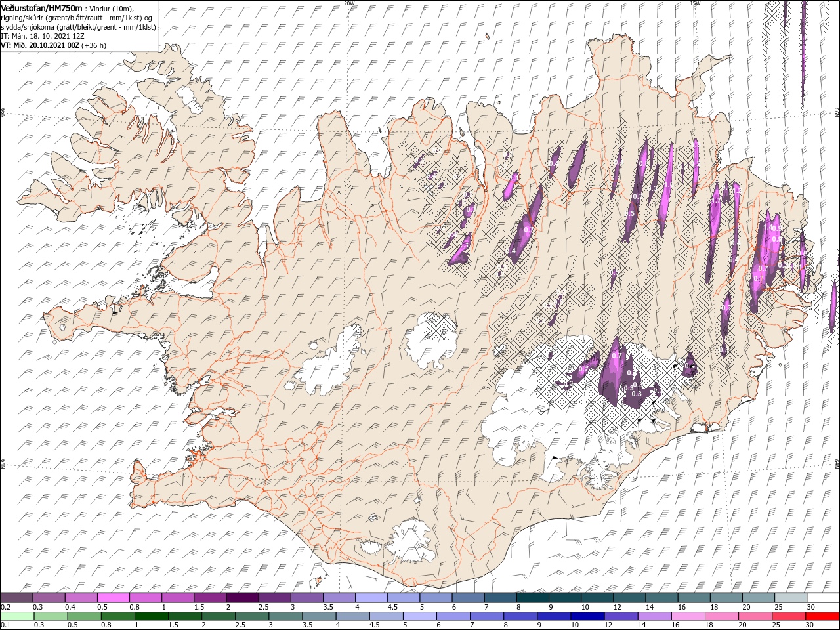
Task: Pick the darkest green 1 swatch, lower row
Action: point(151,616)
